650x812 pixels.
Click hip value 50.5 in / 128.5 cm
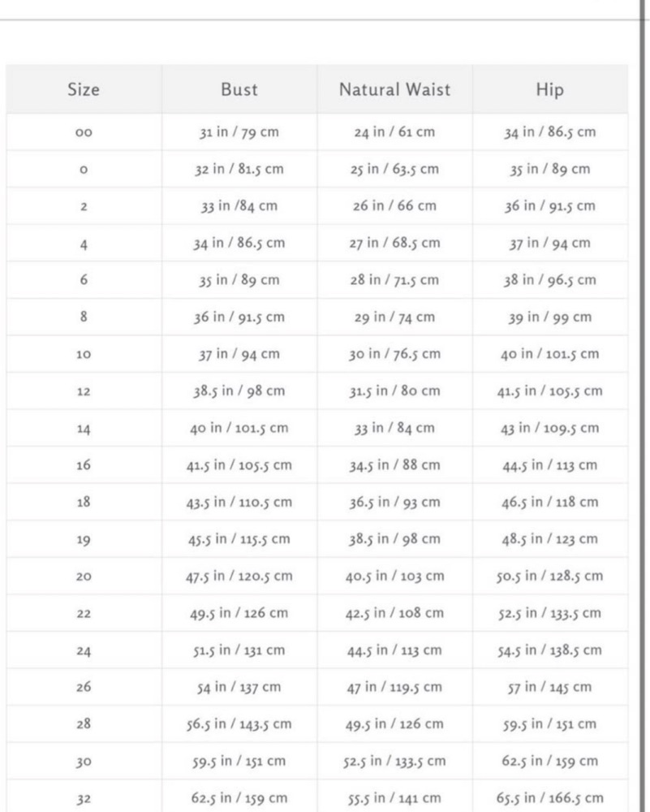pyautogui.click(x=549, y=577)
